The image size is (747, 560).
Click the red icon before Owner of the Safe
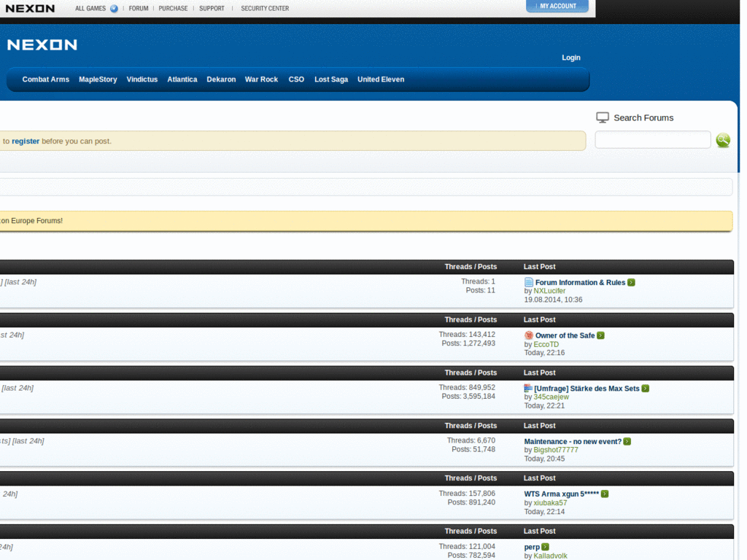(528, 335)
